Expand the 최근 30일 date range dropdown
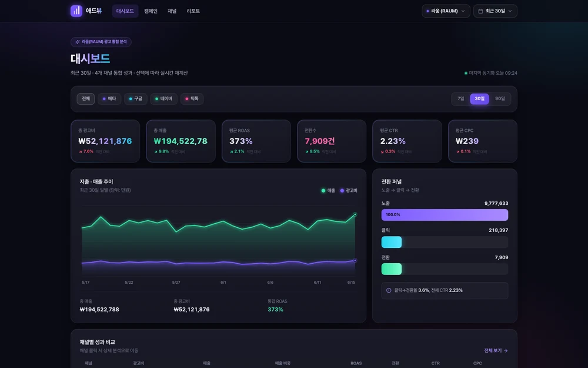 [495, 11]
